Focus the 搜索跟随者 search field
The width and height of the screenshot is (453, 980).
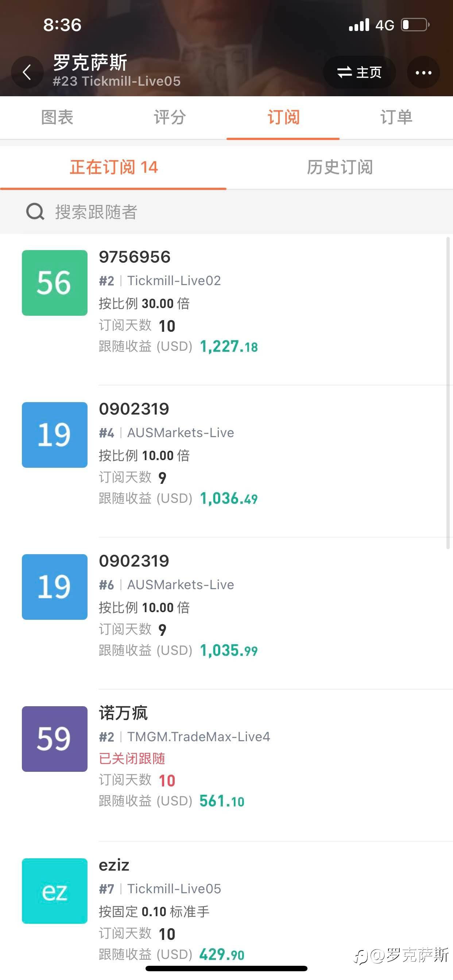click(226, 211)
